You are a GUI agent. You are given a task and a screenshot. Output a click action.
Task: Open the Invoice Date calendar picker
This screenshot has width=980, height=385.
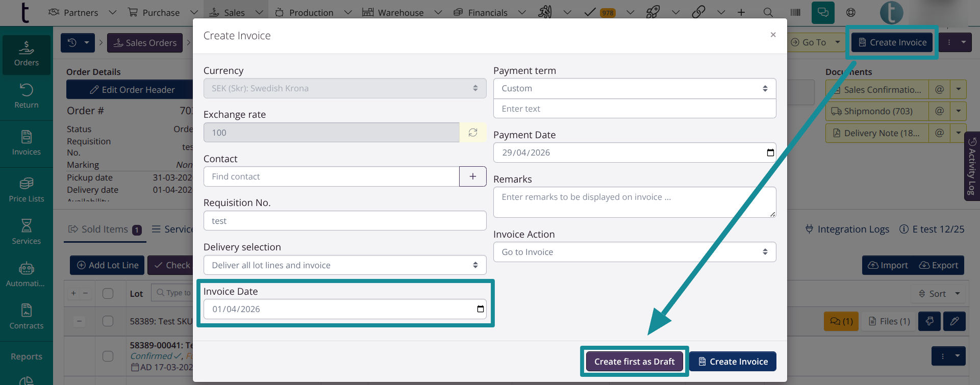480,309
